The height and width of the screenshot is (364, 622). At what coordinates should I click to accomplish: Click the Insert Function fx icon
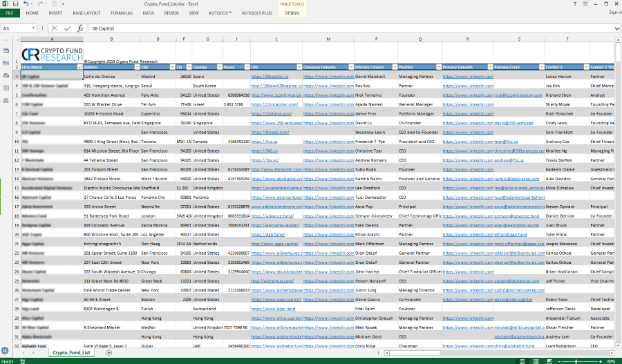click(x=80, y=28)
